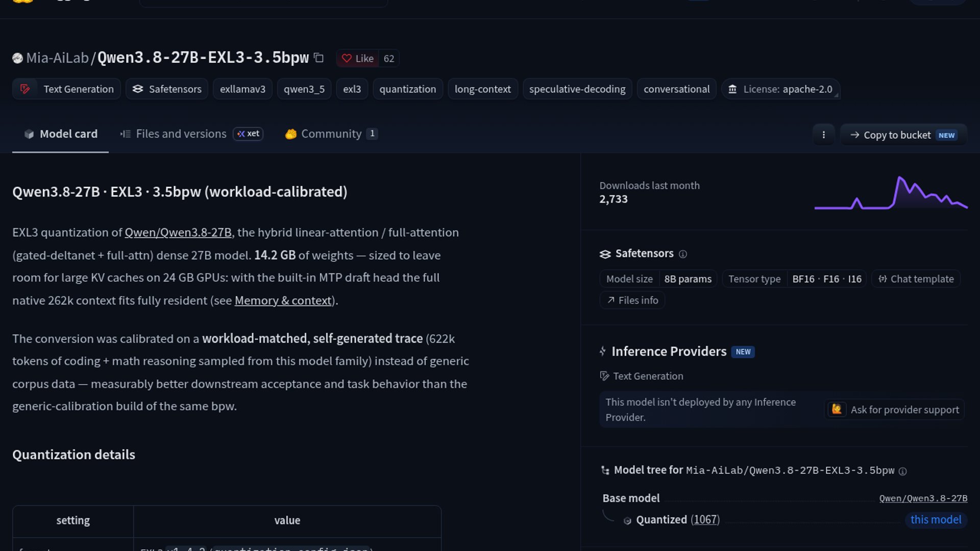Click the value table header
The width and height of the screenshot is (980, 551).
pos(287,521)
